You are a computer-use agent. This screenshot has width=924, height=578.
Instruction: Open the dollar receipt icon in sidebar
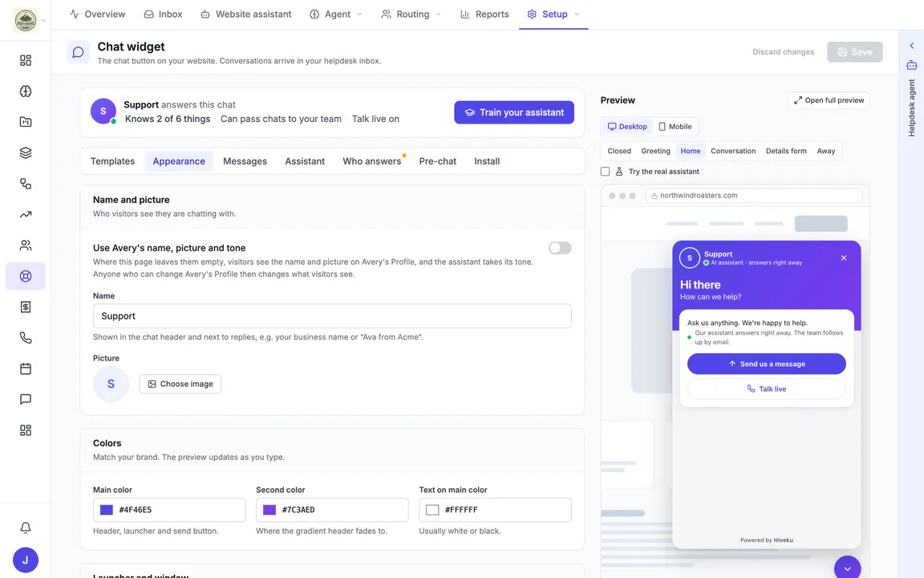(x=26, y=307)
